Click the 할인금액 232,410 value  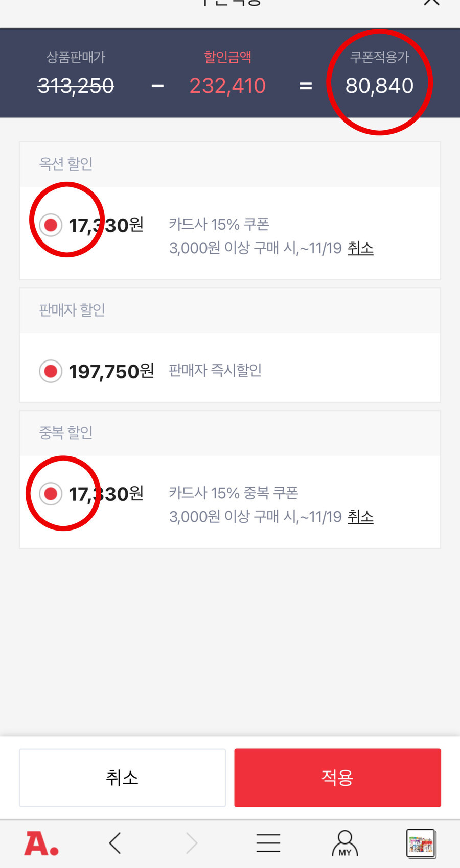click(227, 86)
